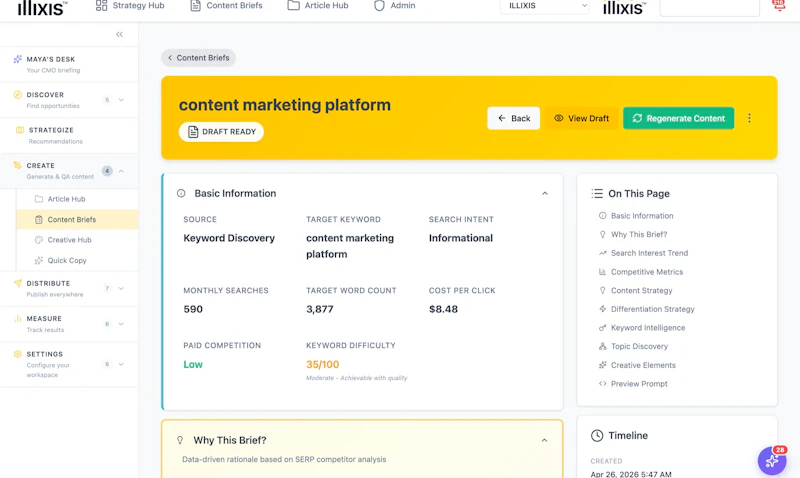Viewport: 800px width, 478px height.
Task: Click the 3,877 target word count
Action: pos(319,309)
